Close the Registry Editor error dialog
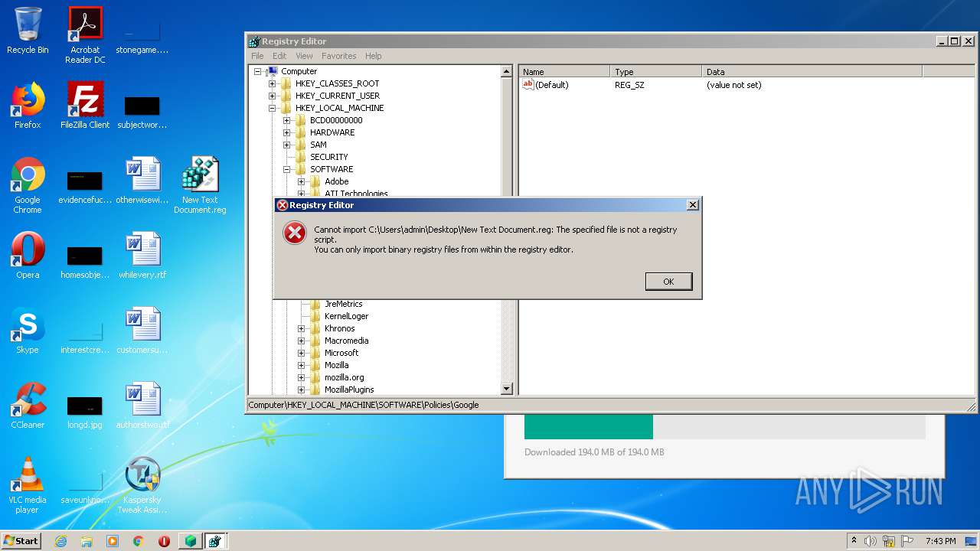Screen dimensions: 980x551 (692, 205)
